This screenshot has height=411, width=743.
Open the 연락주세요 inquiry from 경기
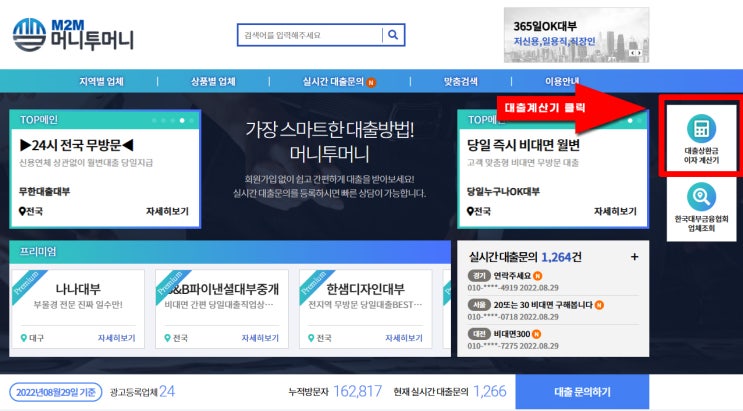512,275
